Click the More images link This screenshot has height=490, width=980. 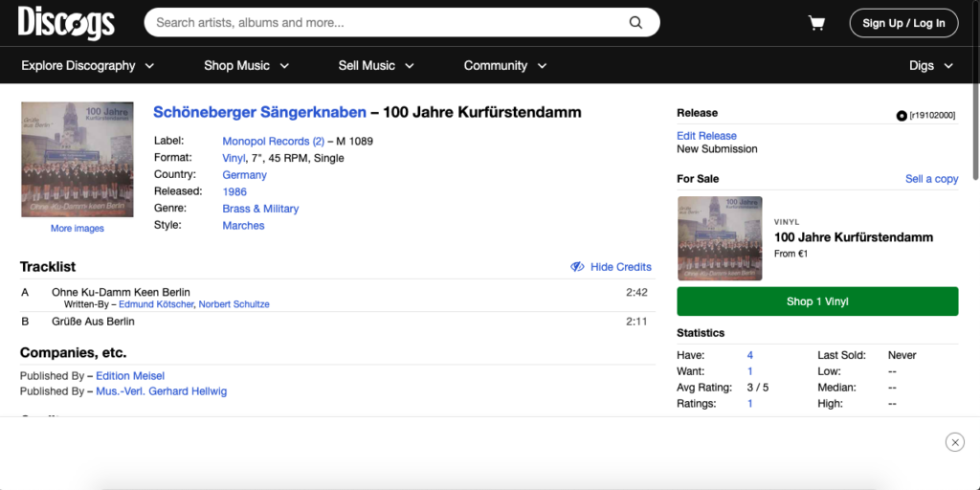pyautogui.click(x=77, y=229)
